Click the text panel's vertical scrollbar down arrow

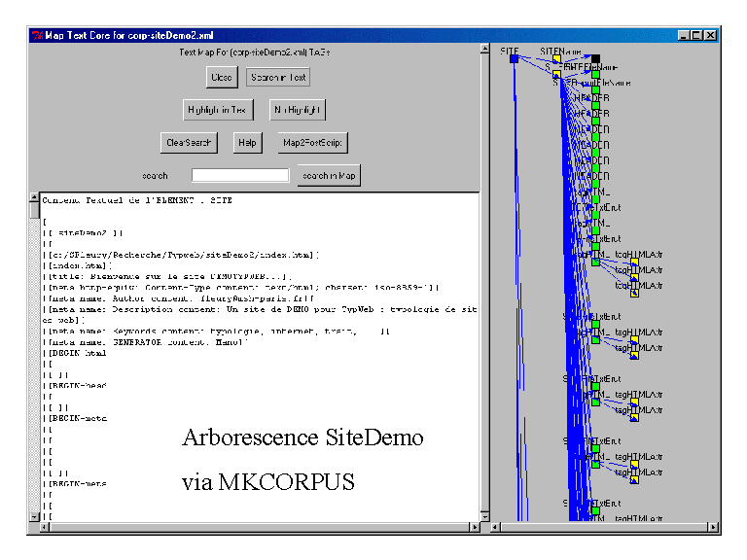point(34,514)
